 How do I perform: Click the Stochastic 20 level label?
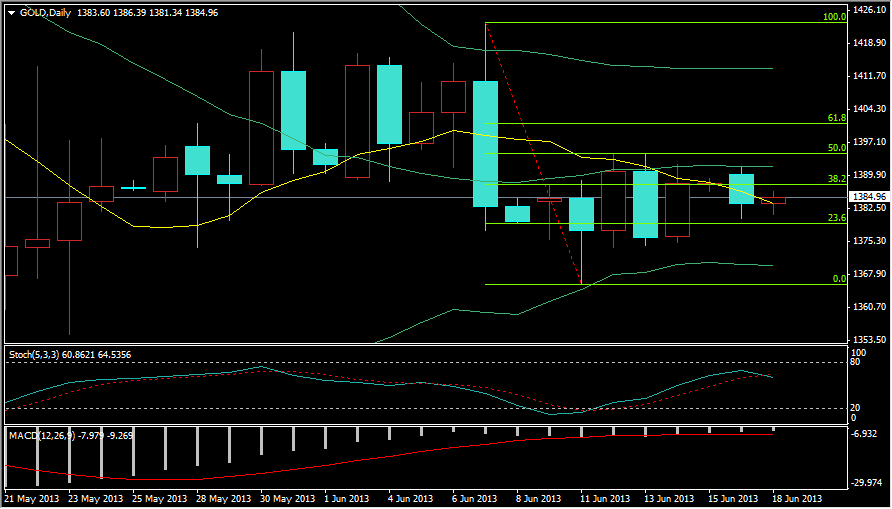click(856, 408)
